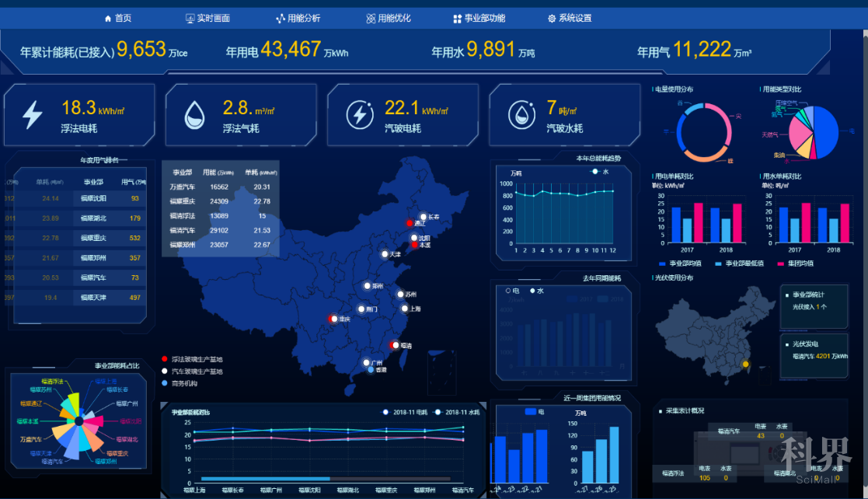Click the water drop 浮法气耗 icon
Image resolution: width=868 pixels, height=499 pixels.
[194, 115]
